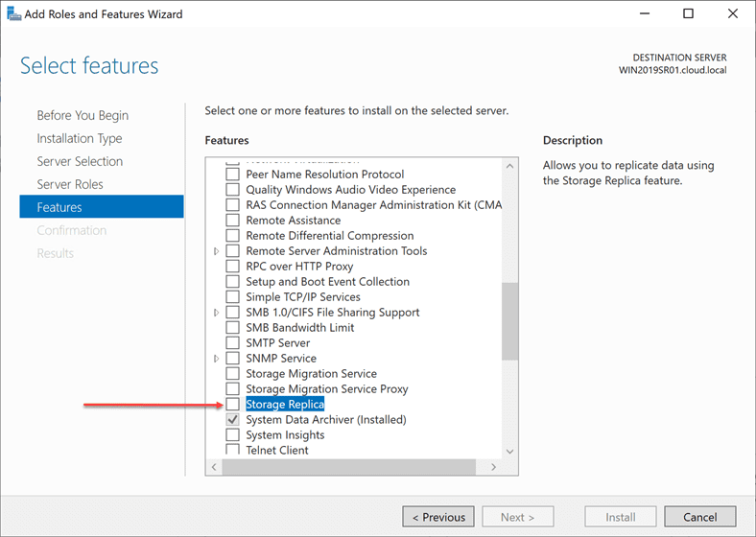Screen dimensions: 756x537
Task: Check the Storage Replica checkbox
Action: (232, 405)
